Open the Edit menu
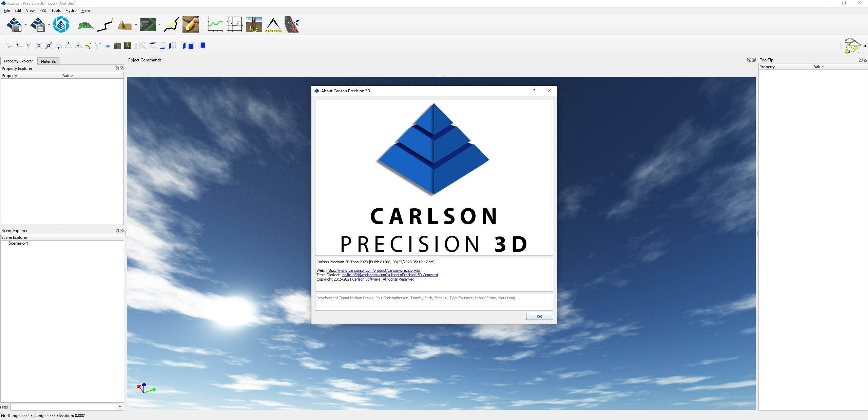 [x=18, y=11]
